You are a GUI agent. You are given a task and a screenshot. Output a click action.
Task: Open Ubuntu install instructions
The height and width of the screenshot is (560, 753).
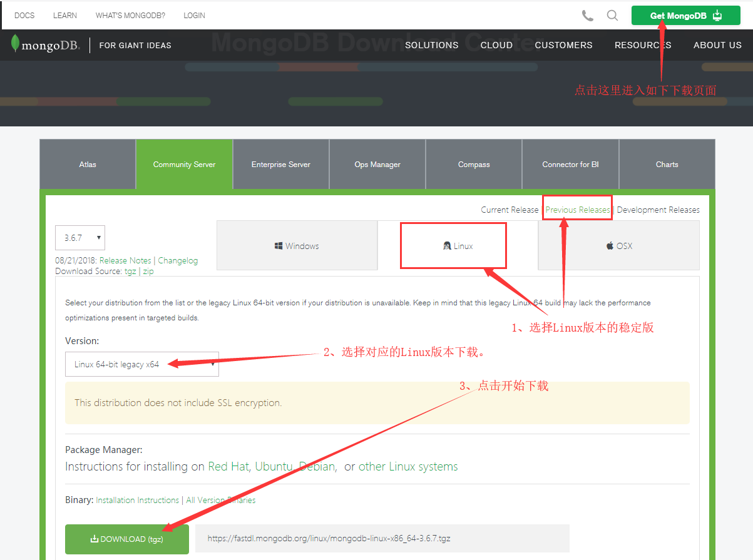pyautogui.click(x=274, y=467)
